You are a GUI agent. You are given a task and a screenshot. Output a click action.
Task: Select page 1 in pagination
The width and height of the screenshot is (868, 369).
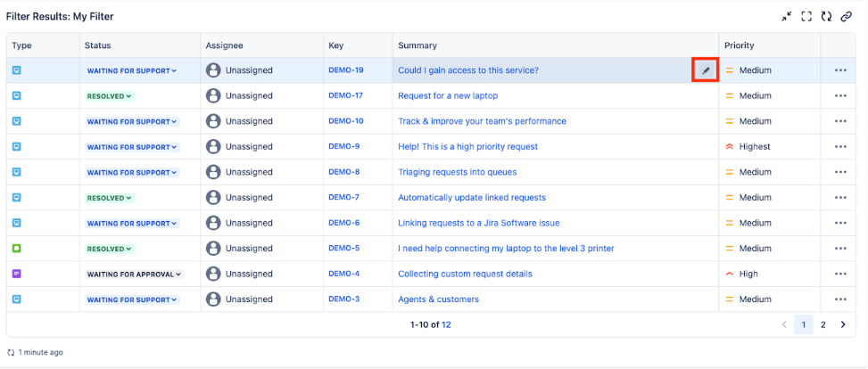[x=804, y=324]
